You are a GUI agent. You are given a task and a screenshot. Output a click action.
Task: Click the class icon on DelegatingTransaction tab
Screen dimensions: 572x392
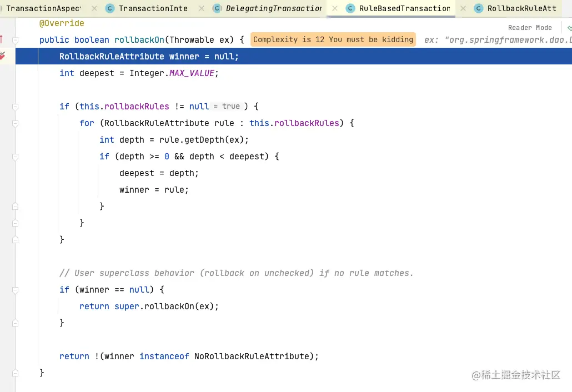(x=217, y=8)
